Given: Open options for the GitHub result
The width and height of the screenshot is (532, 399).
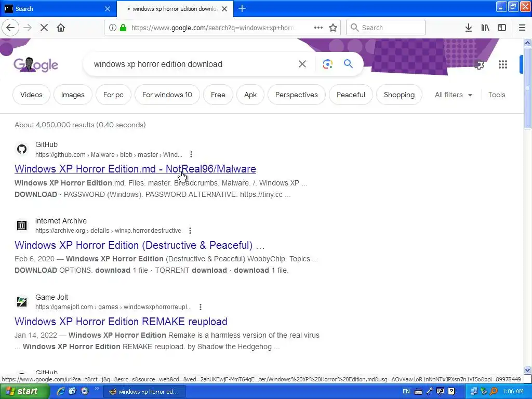Looking at the screenshot, I should pos(191,155).
